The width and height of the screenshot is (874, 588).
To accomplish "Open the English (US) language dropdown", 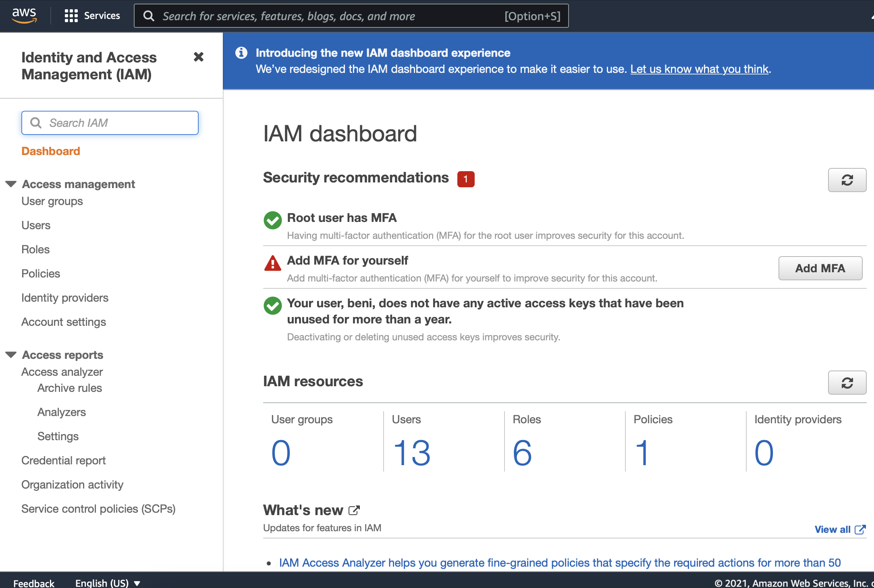I will 108,583.
